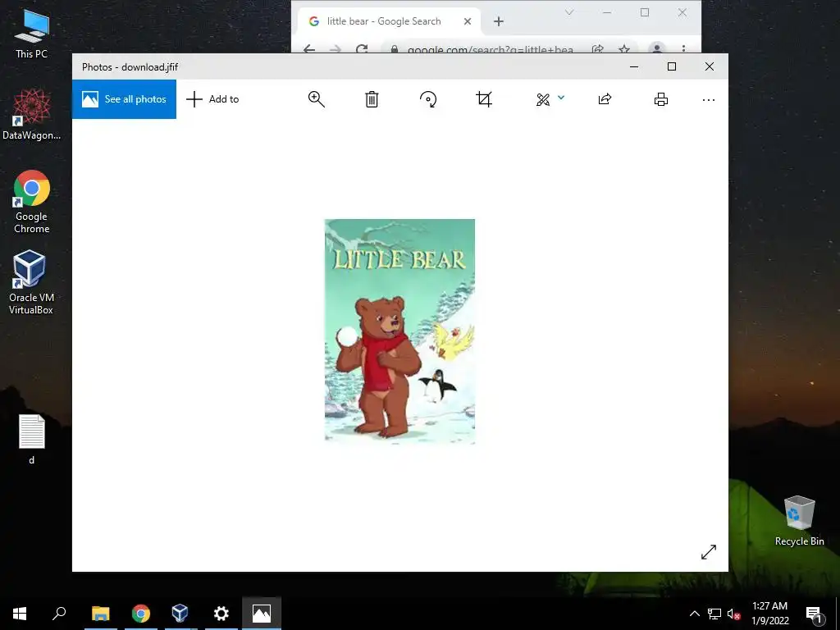Image resolution: width=840 pixels, height=630 pixels.
Task: Select the little bear - Google Search tab
Action: pyautogui.click(x=384, y=21)
